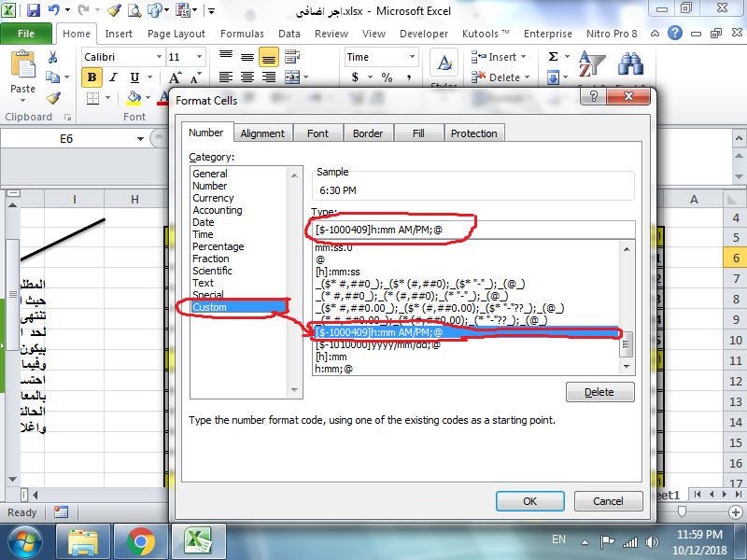Click the Merge & Center icon
This screenshot has height=560, width=747.
pos(291,77)
